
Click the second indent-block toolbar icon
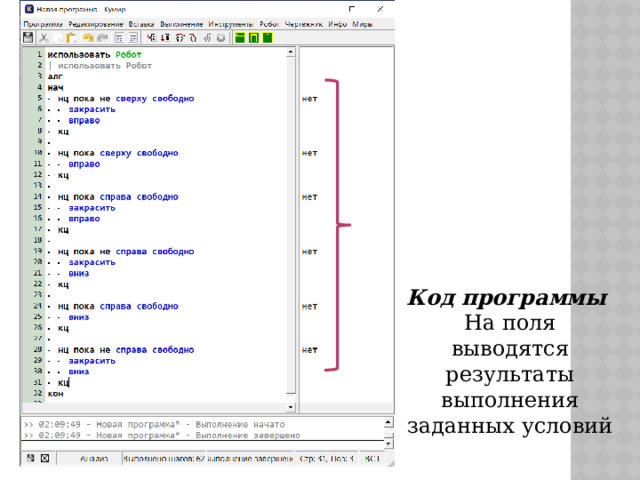[133, 38]
